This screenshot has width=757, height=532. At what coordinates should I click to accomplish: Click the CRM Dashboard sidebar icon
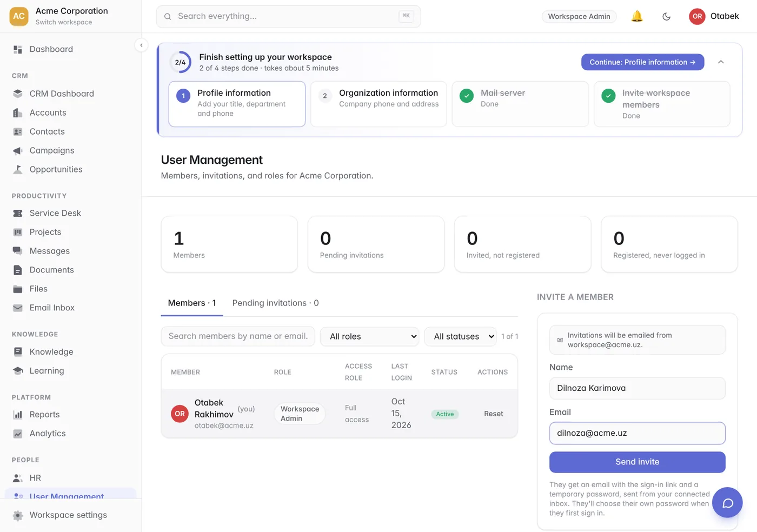point(18,94)
